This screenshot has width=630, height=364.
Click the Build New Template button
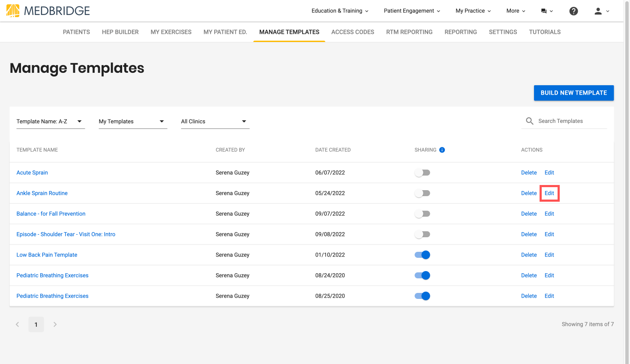574,93
